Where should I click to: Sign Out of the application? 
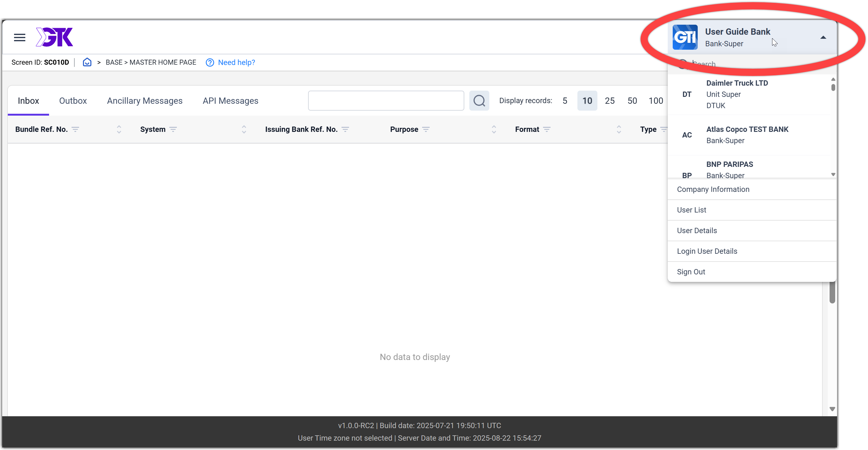pyautogui.click(x=752, y=272)
